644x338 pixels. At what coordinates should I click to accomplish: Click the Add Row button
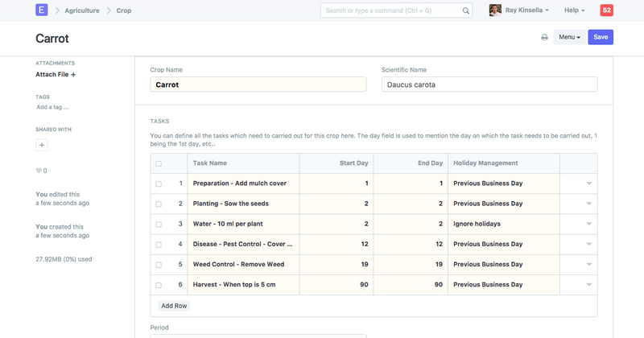click(173, 306)
